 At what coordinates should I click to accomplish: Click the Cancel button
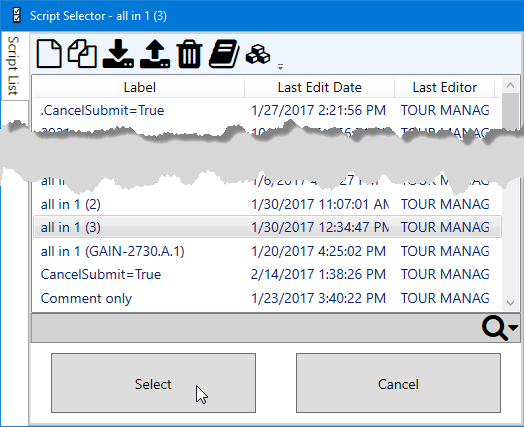pos(398,383)
